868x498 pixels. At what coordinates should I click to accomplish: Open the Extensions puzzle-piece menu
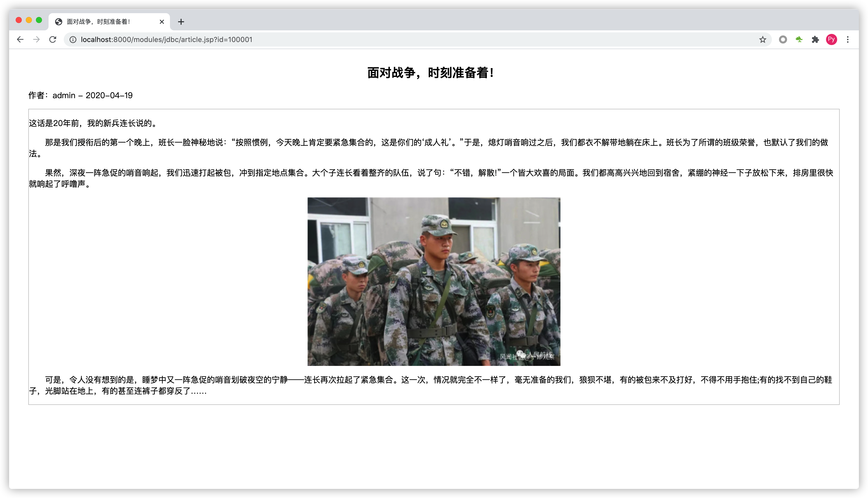pyautogui.click(x=815, y=40)
